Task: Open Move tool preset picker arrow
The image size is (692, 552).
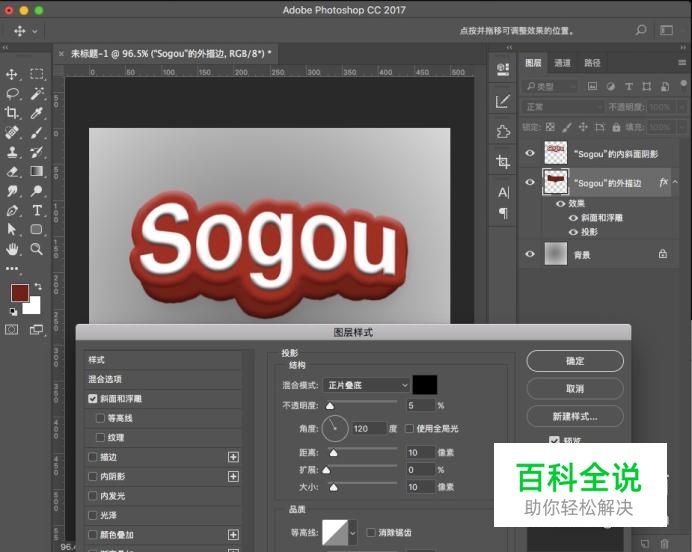Action: pyautogui.click(x=35, y=31)
